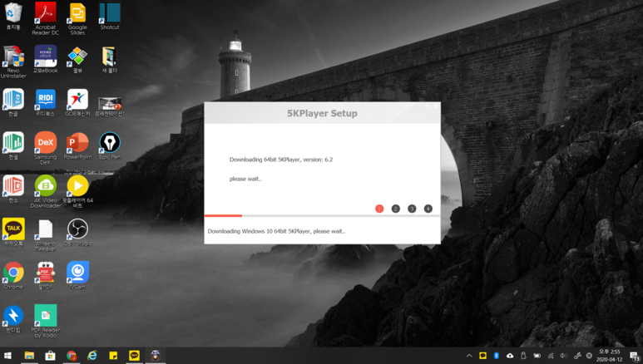Open the Windows Start menu

pyautogui.click(x=7, y=356)
